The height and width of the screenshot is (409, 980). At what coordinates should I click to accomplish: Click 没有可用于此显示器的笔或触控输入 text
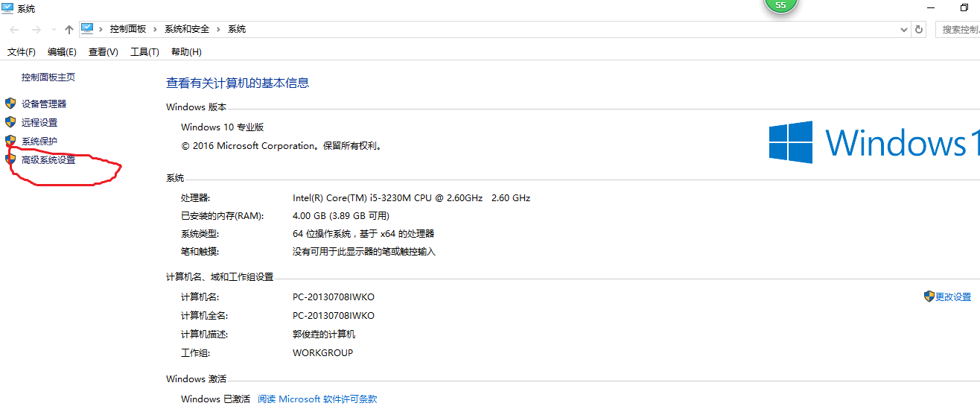click(x=364, y=251)
